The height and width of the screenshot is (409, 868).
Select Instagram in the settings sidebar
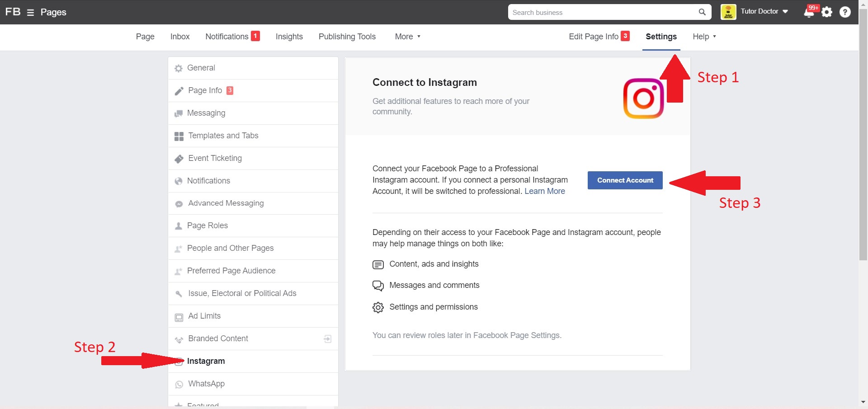pos(253,362)
